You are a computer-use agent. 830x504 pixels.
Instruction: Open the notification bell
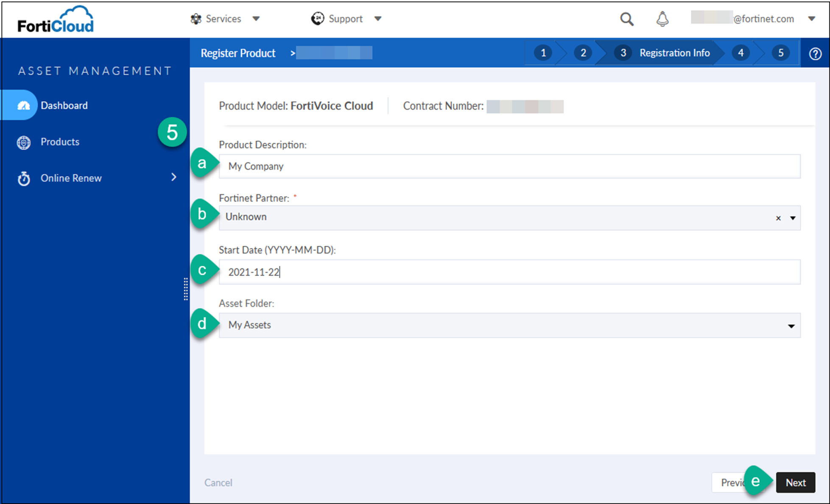662,19
